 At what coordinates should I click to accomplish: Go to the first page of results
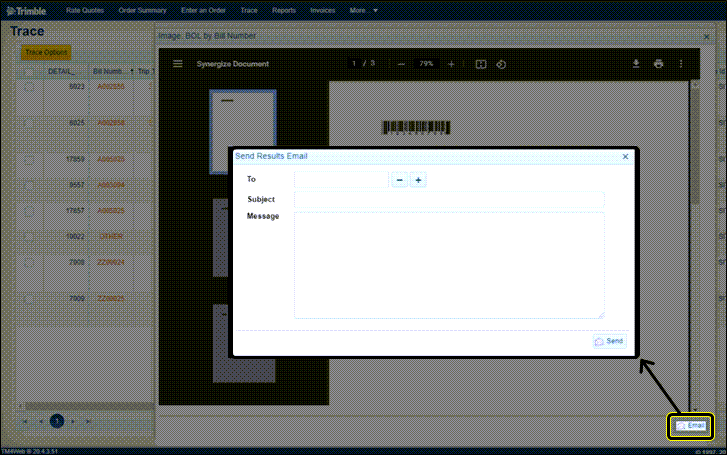[x=26, y=422]
